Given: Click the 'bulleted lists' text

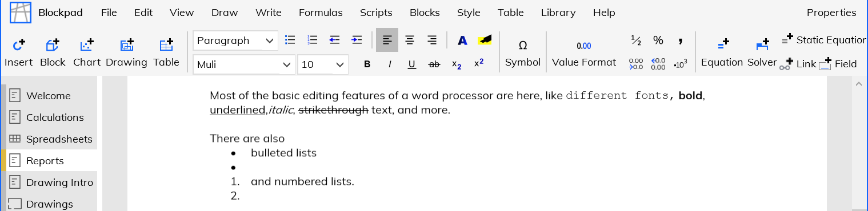Looking at the screenshot, I should point(283,153).
